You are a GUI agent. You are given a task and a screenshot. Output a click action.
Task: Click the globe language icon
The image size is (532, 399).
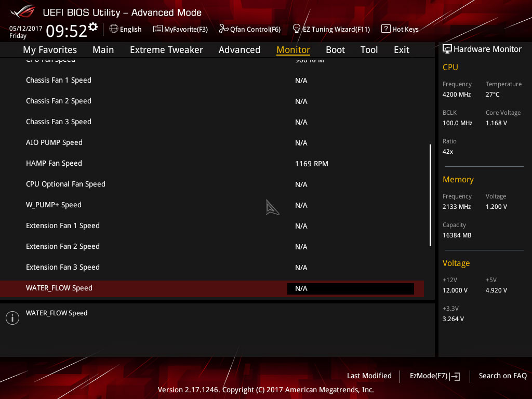pos(114,29)
